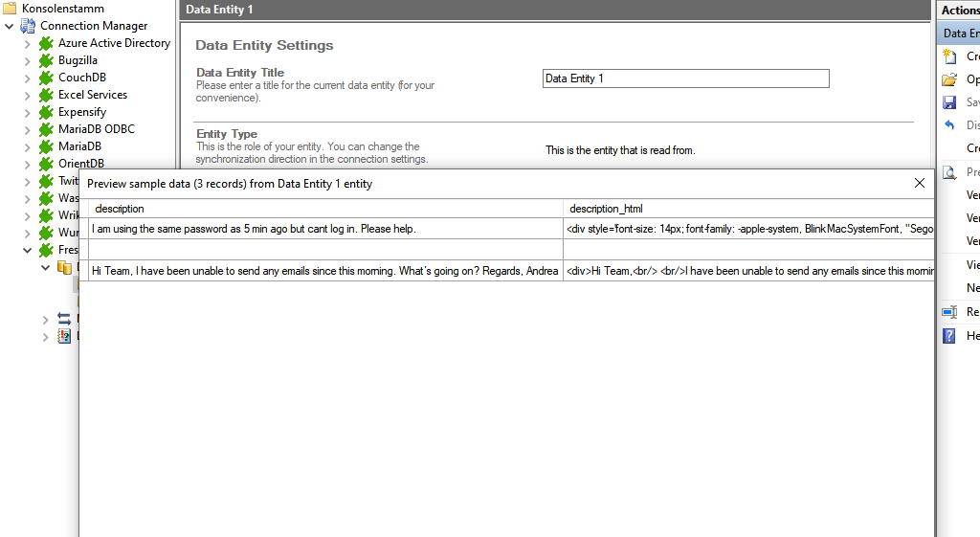Select MariaDB ODBC in the connections tree
Viewport: 980px width, 537px height.
[x=97, y=129]
